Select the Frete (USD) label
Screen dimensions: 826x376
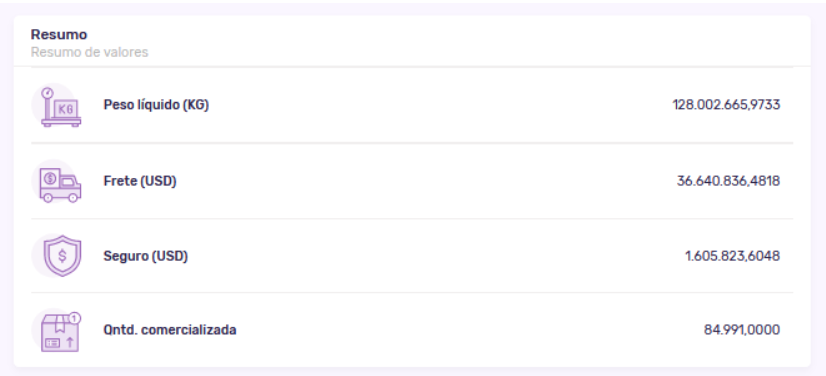[x=140, y=181]
